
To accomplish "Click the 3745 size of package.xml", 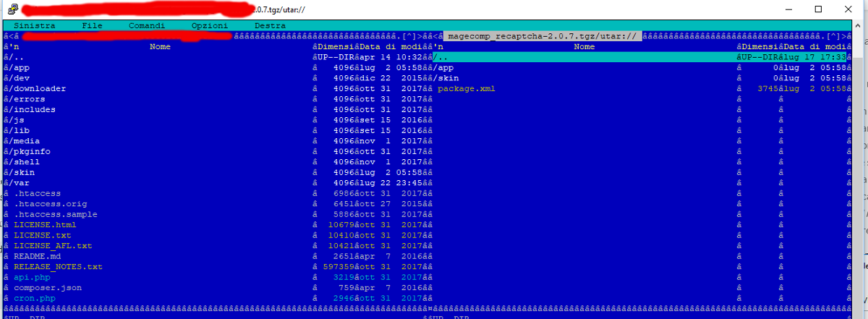I will tap(768, 88).
